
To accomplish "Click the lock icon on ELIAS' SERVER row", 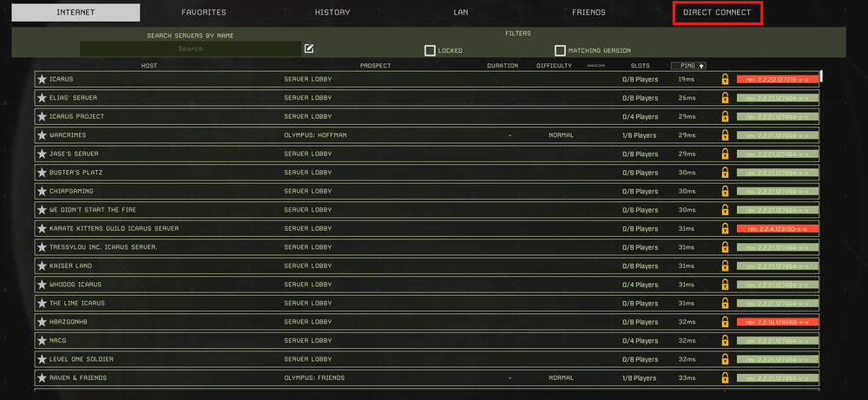I will click(725, 98).
